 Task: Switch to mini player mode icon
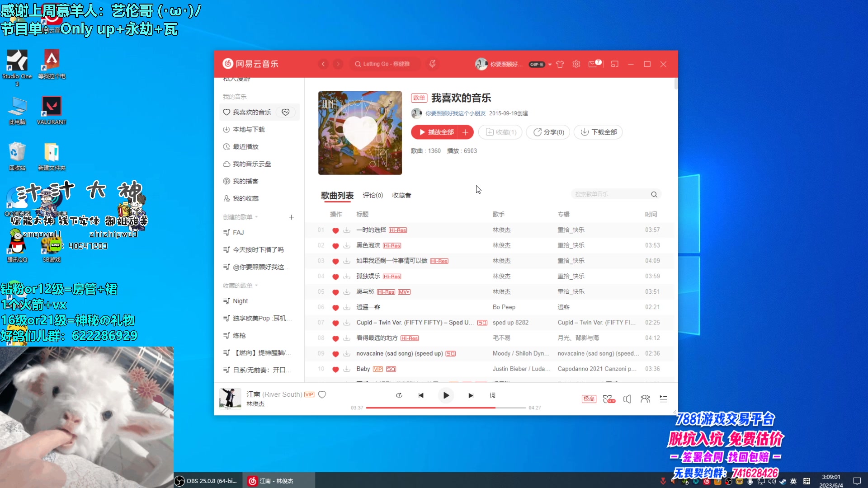pos(615,64)
